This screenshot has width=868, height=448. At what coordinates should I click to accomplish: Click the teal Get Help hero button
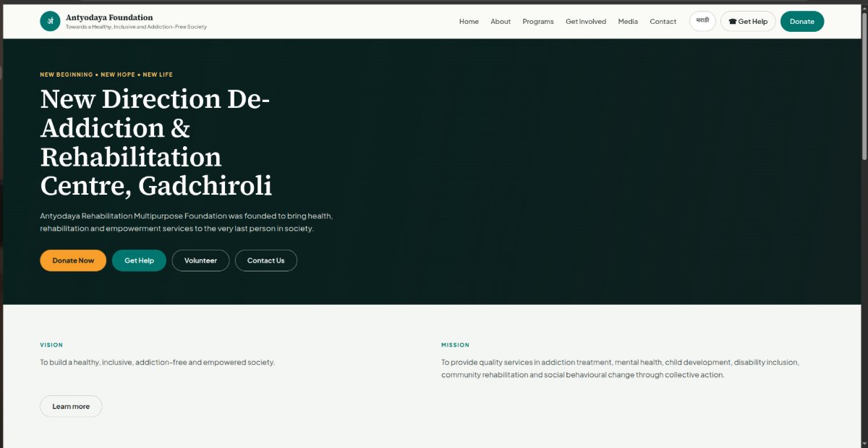139,261
